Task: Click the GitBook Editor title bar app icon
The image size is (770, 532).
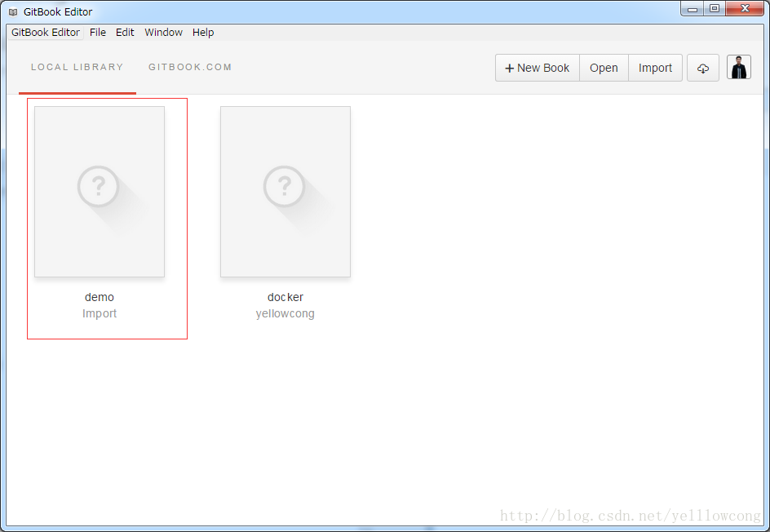Action: 13,11
